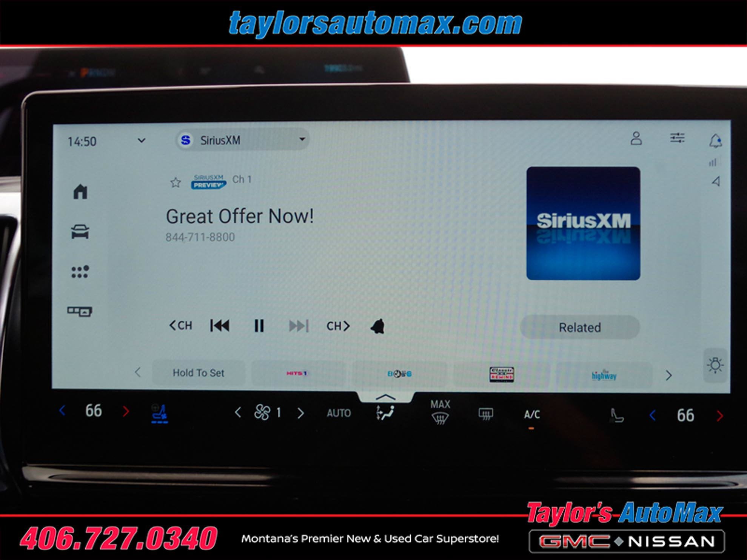Toggle AUTO climate mode
Viewport: 747px width, 560px height.
pyautogui.click(x=339, y=413)
